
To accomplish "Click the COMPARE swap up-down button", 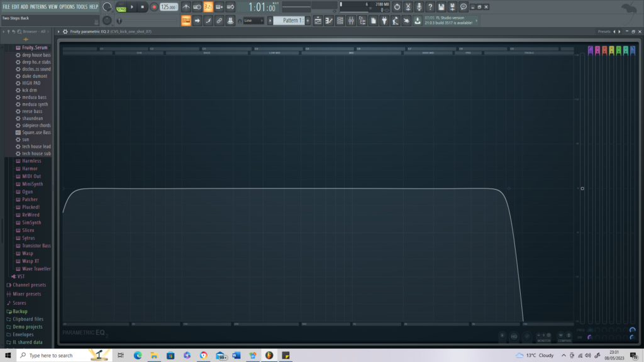I will point(569,336).
